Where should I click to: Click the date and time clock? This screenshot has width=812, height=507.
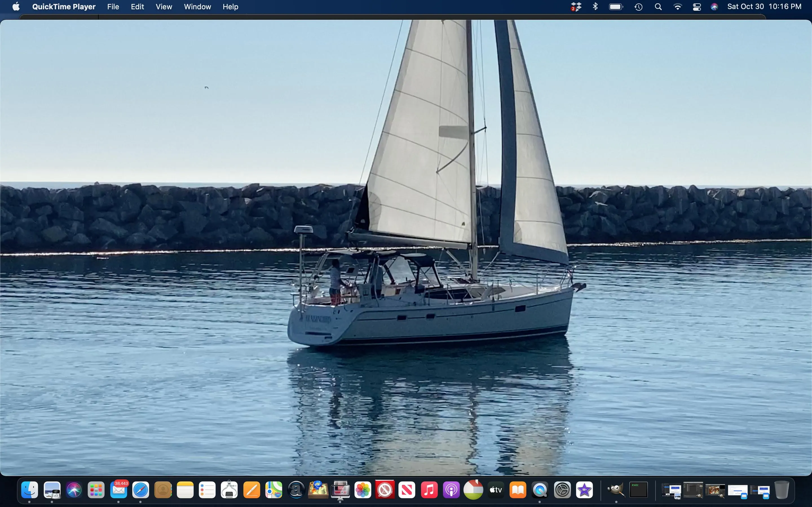pyautogui.click(x=764, y=7)
